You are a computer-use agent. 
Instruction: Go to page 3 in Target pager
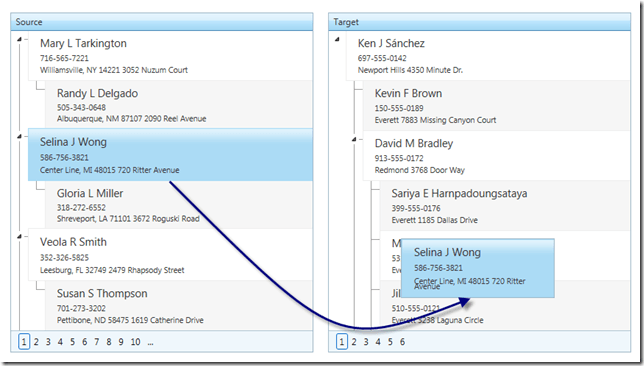pyautogui.click(x=366, y=342)
